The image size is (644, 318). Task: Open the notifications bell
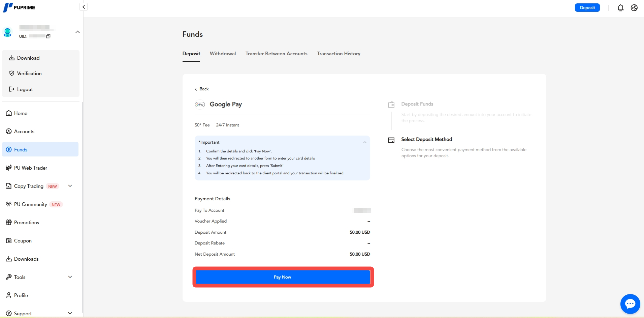click(620, 8)
